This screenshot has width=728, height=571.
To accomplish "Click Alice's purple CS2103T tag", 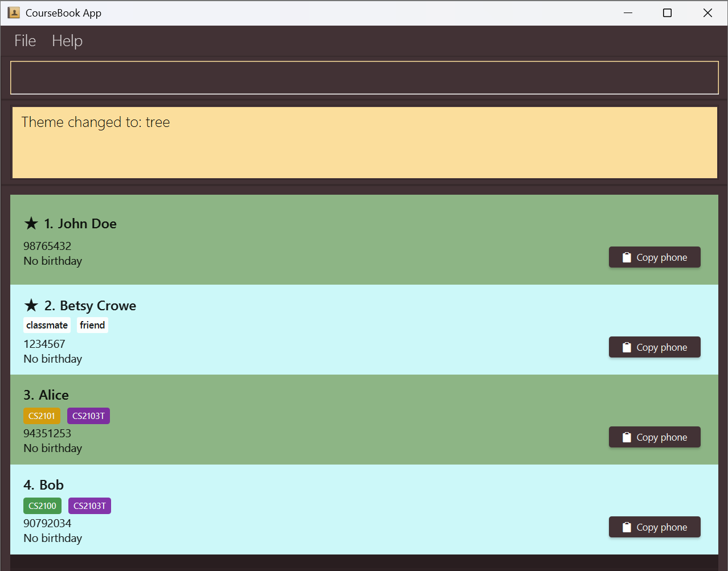I will [x=88, y=416].
